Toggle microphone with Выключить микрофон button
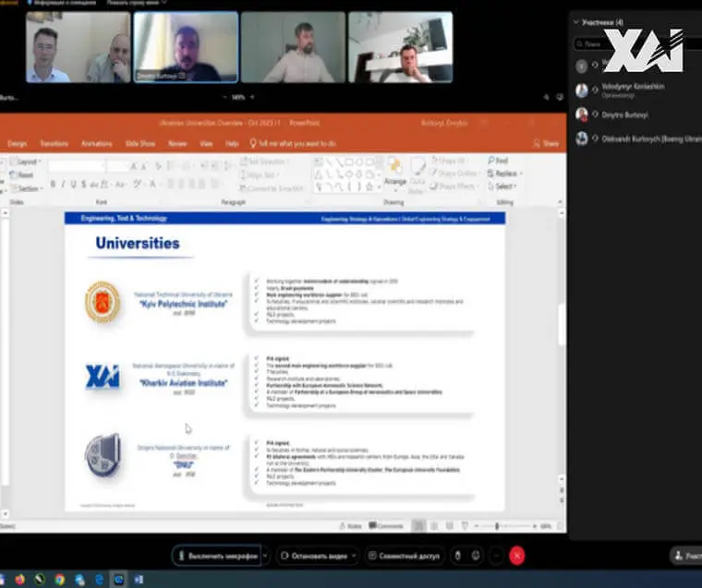Screen dimensions: 702x588 tap(217, 556)
